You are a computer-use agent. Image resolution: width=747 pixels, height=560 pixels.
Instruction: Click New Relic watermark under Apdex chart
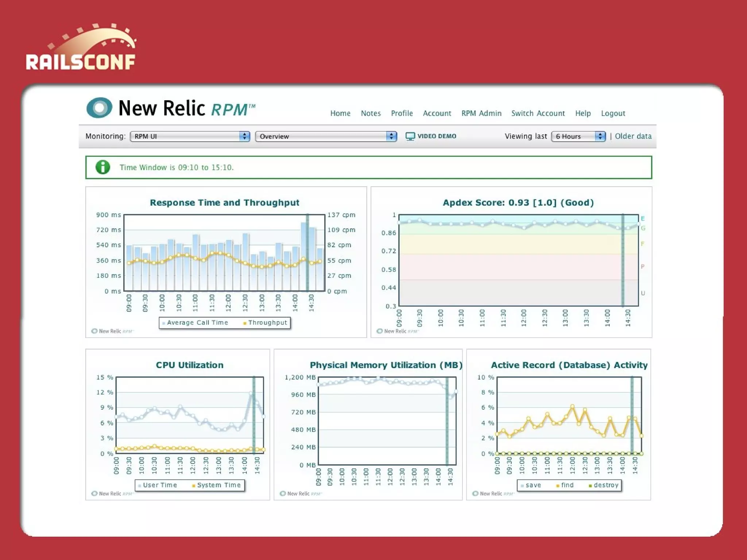398,331
